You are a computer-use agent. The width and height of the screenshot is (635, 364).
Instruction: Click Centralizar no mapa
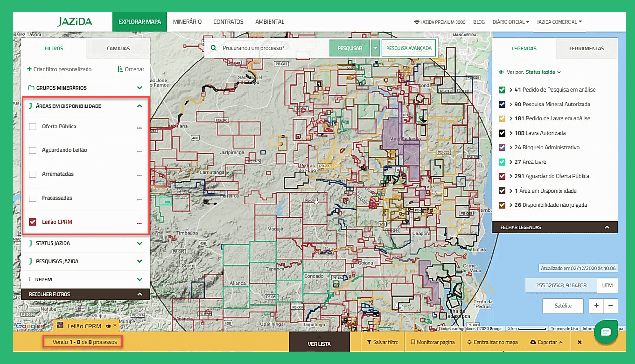(x=492, y=342)
